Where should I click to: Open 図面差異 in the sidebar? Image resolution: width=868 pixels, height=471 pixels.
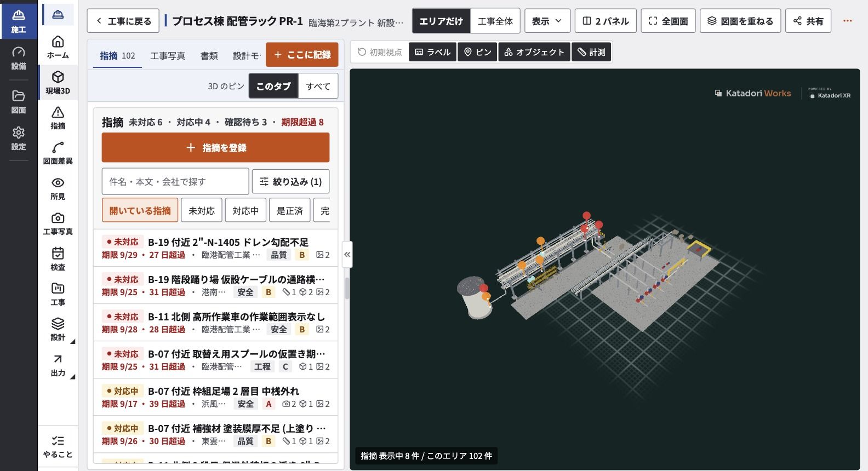(58, 153)
